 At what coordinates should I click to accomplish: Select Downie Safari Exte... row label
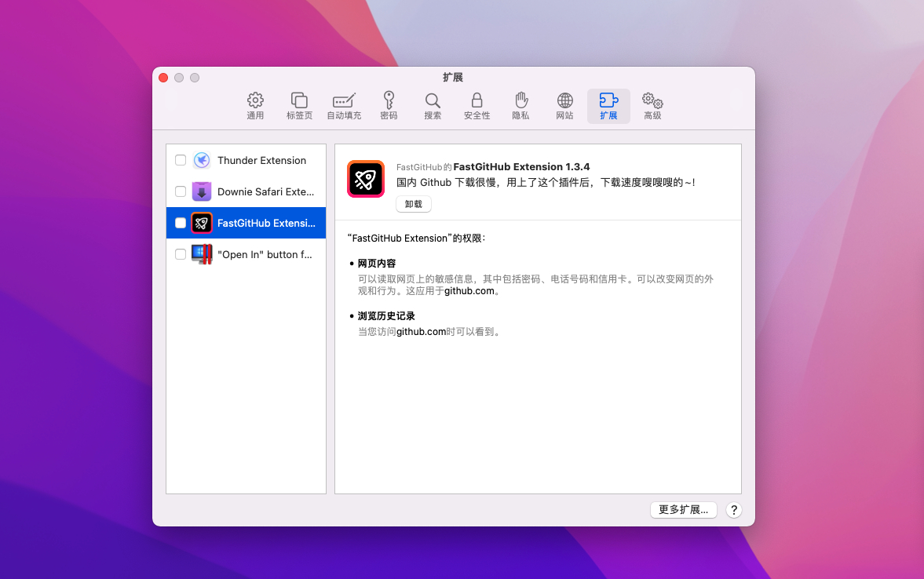[266, 191]
